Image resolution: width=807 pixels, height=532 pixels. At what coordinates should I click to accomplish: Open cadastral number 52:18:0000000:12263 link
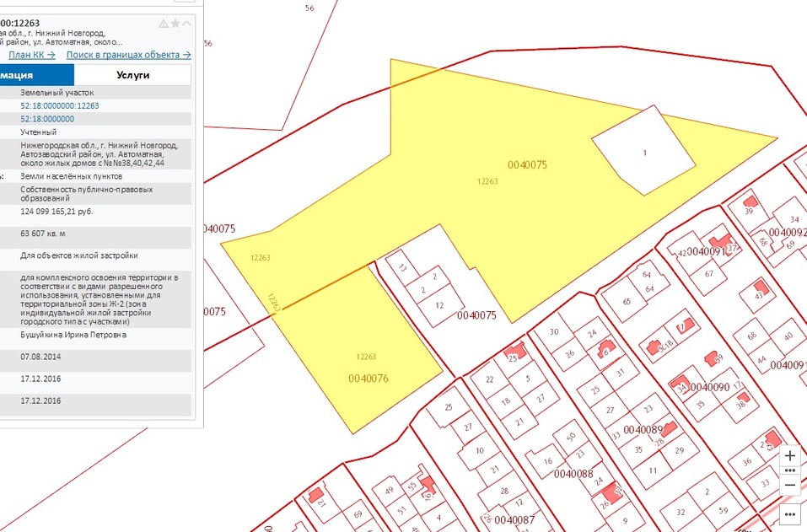point(60,105)
